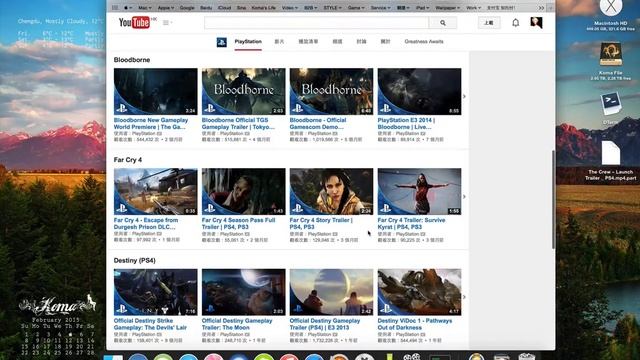Open the Mac bookmarks folder
640x360 pixels.
[144, 8]
